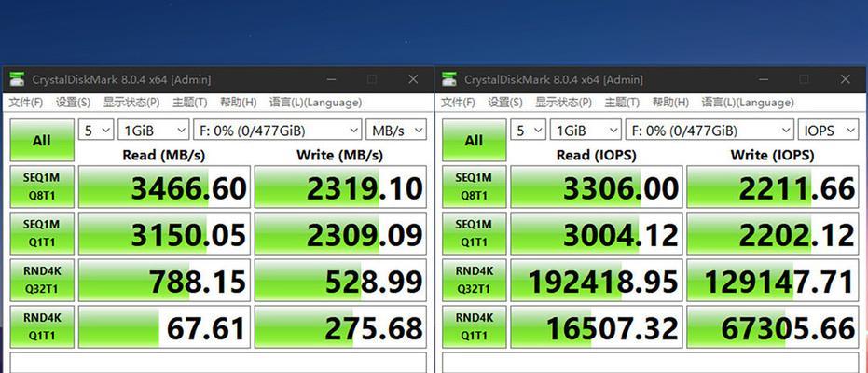Expand test count dropdown showing 5 in right window

529,130
